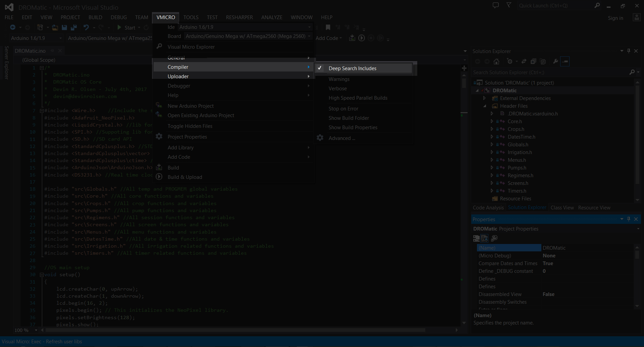644x347 pixels.
Task: Click the wrench Properties icon in Solution Explorer
Action: click(x=555, y=61)
